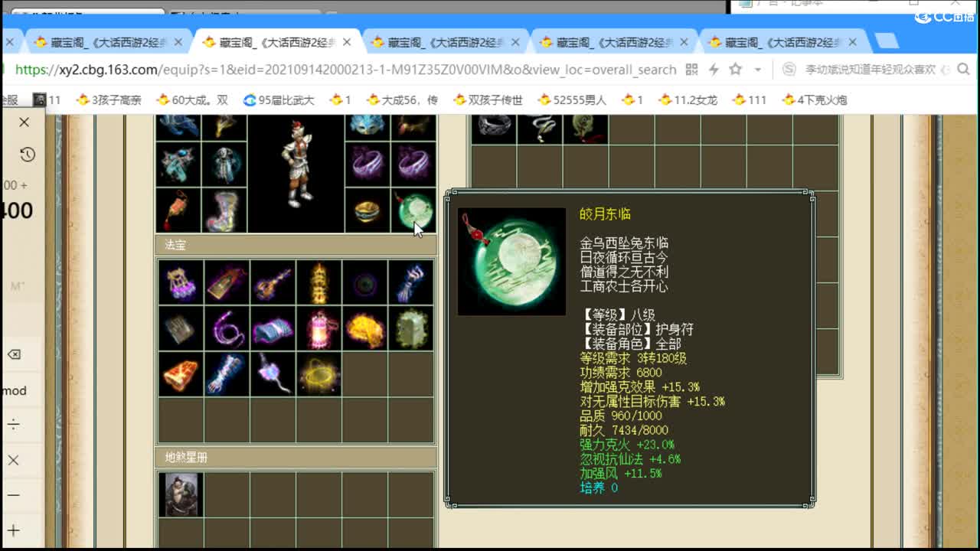Click the 品质 960/1000 line
980x551 pixels.
click(x=620, y=416)
